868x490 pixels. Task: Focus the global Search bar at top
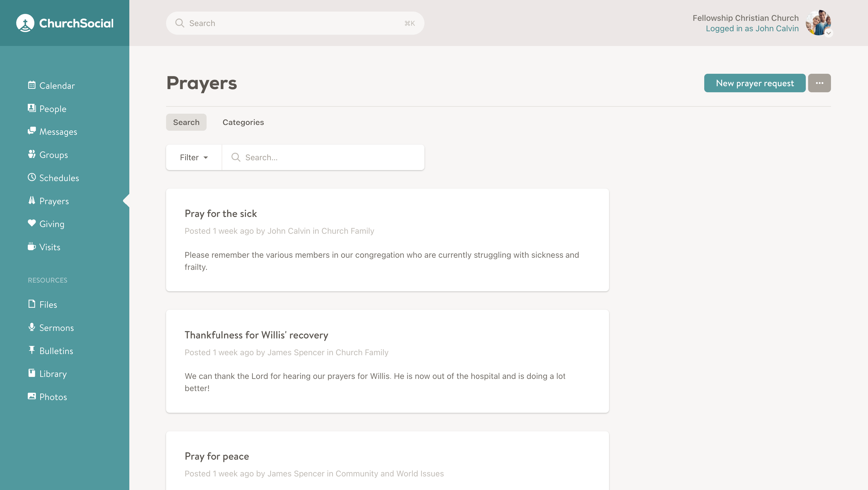coord(295,23)
